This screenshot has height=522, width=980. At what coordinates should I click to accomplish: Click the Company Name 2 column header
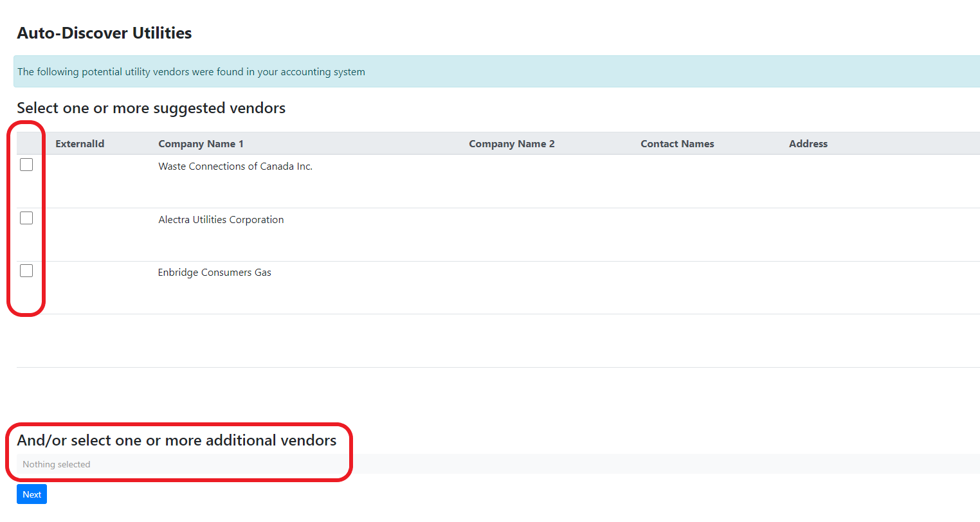(x=512, y=144)
